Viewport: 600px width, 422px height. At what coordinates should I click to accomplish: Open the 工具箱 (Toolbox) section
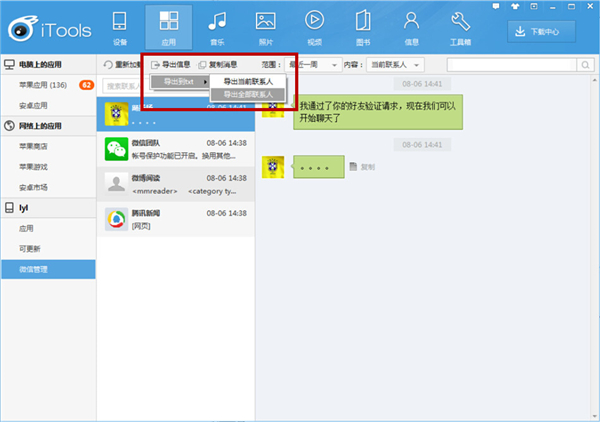pyautogui.click(x=460, y=28)
